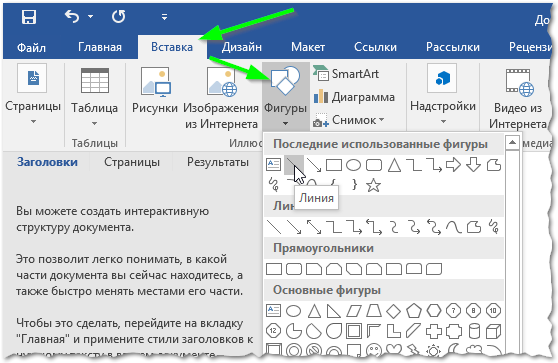This screenshot has height=363, width=558.
Task: Pick Snip Single Corner Rectangle shape
Action: [314, 269]
